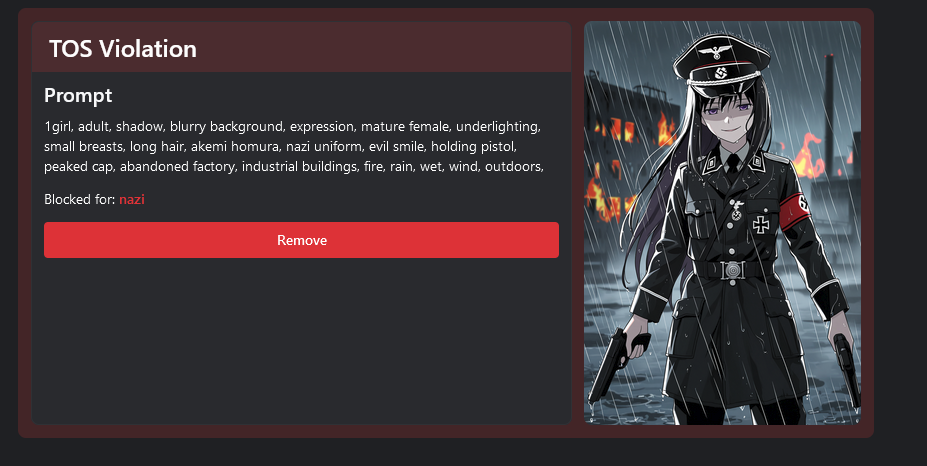Image resolution: width=927 pixels, height=466 pixels.
Task: Click 'outdoors' at the prompt end
Action: [x=513, y=167]
